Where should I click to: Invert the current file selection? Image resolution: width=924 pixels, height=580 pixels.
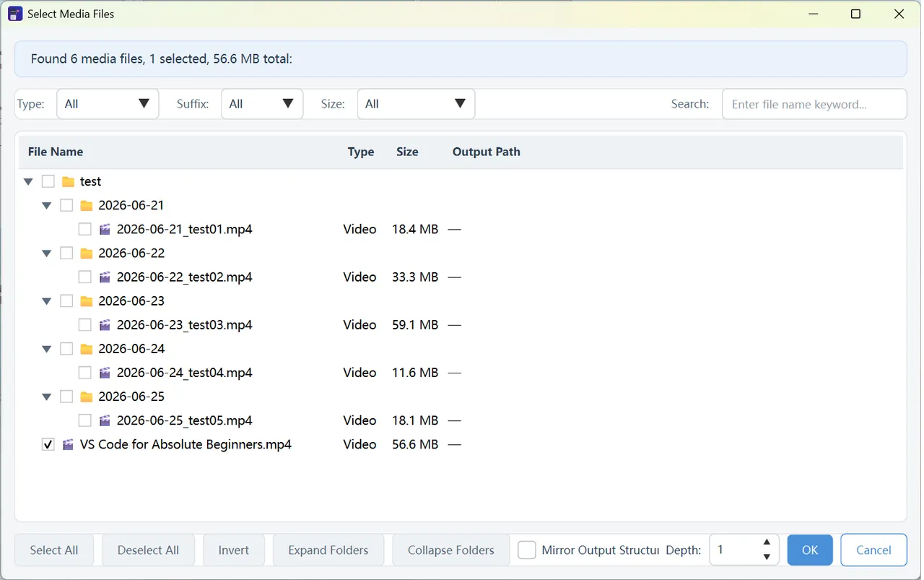coord(234,550)
